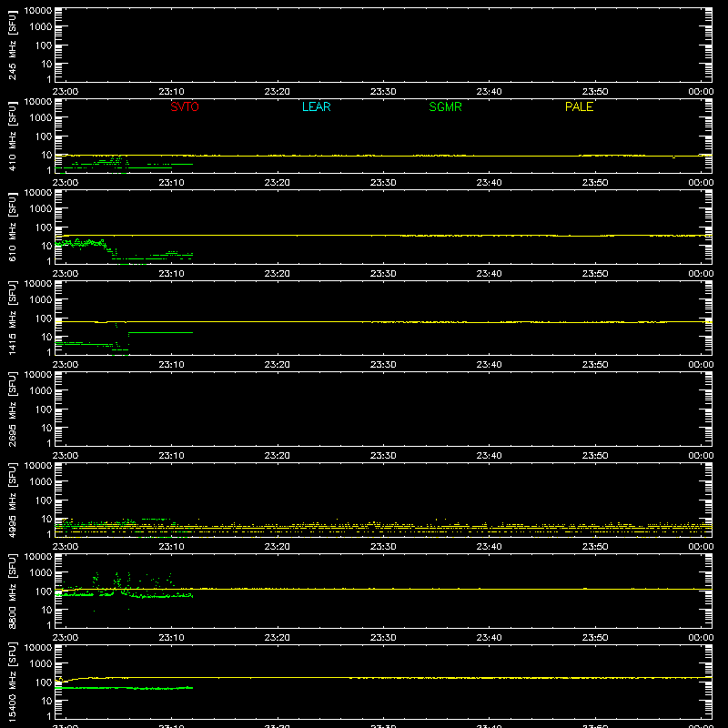Click the 10000 y-axis value in the 245 MHz panel
The image size is (728, 728).
[x=38, y=11]
